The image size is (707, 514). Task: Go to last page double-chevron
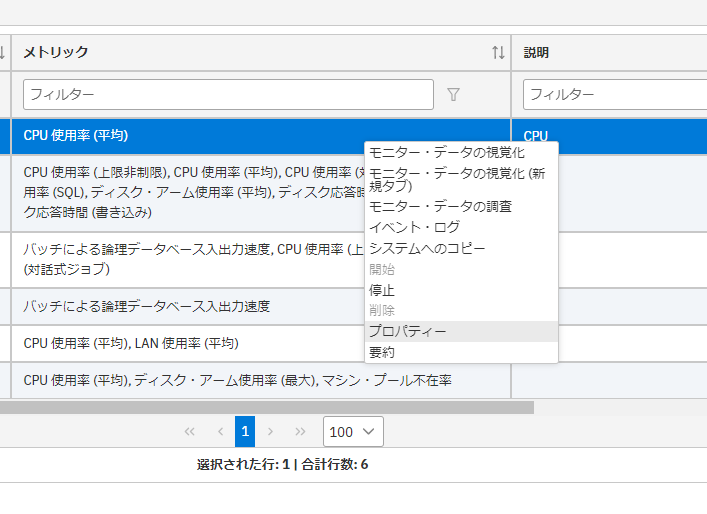[x=300, y=431]
